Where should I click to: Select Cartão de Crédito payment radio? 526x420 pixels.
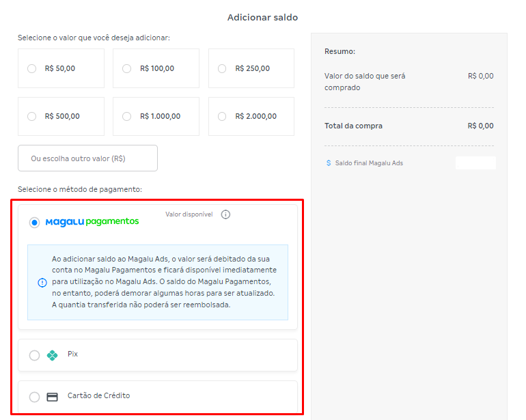pyautogui.click(x=34, y=397)
